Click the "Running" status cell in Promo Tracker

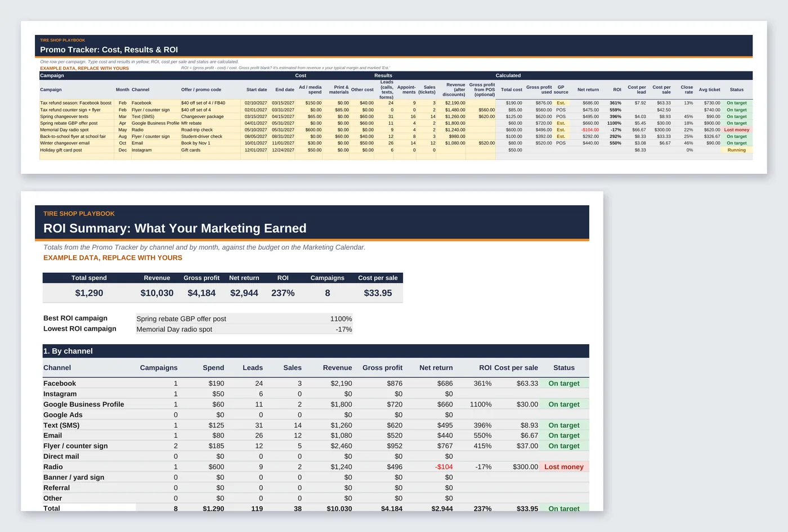pos(736,150)
